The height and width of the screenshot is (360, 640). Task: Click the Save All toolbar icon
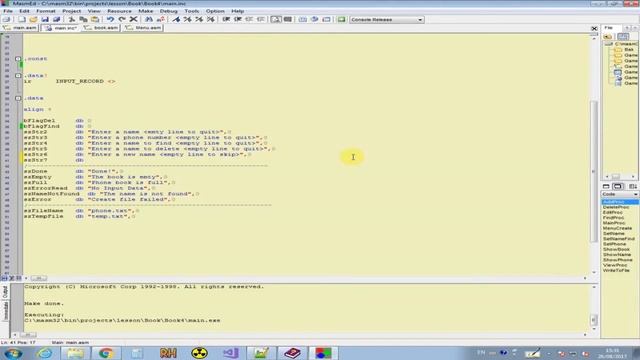pos(57,20)
